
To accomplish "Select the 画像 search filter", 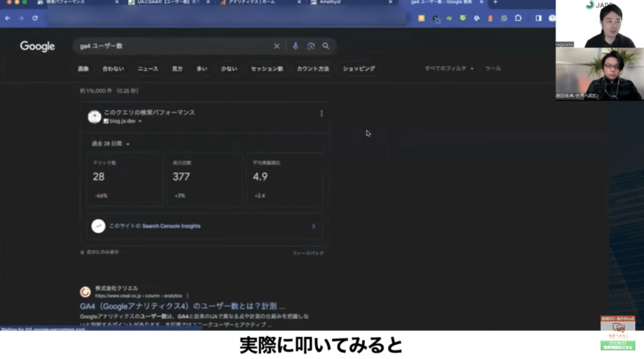I will [84, 69].
